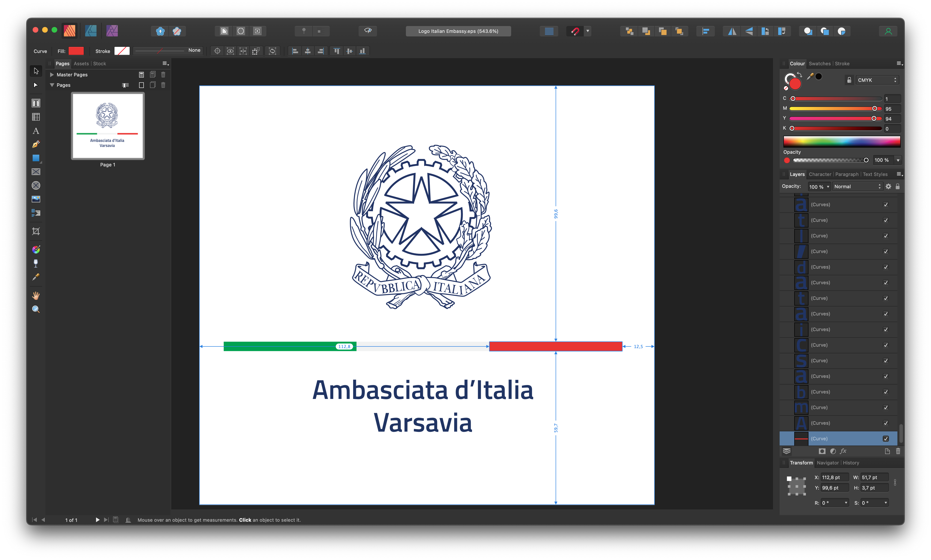Click the Flip Vertical toolbar icon
931x560 pixels.
coord(749,31)
